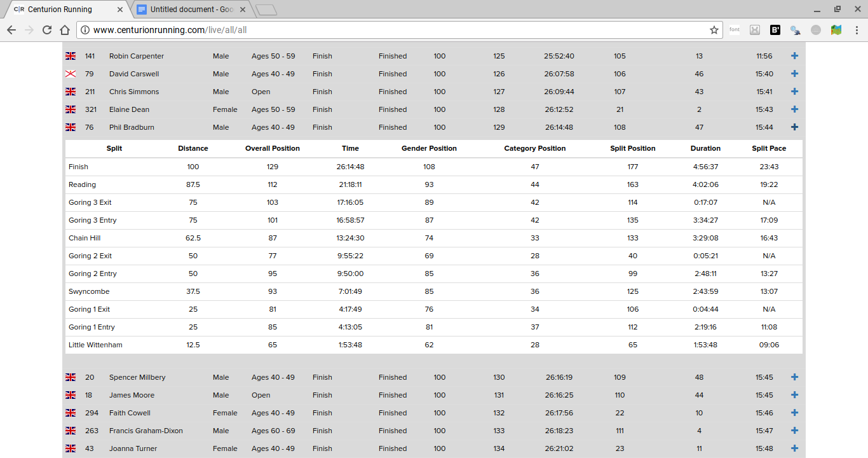The height and width of the screenshot is (458, 868).
Task: Reload the current page
Action: click(x=46, y=30)
